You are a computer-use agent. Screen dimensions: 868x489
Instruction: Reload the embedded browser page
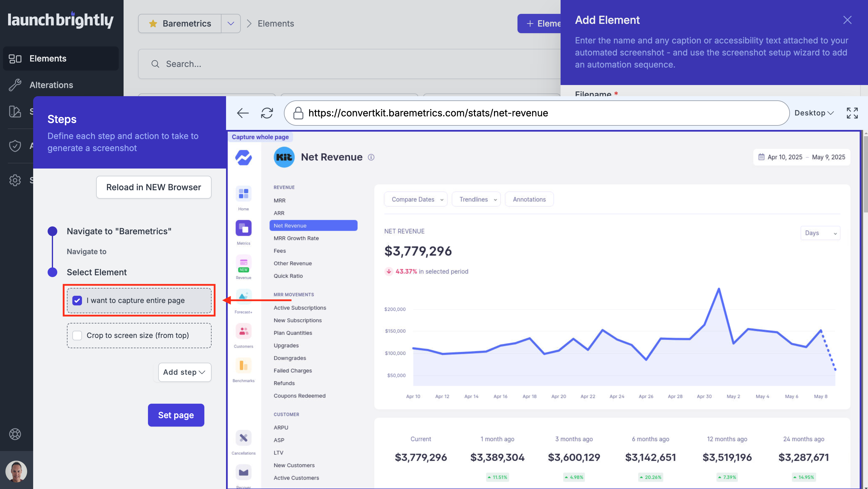coord(267,113)
